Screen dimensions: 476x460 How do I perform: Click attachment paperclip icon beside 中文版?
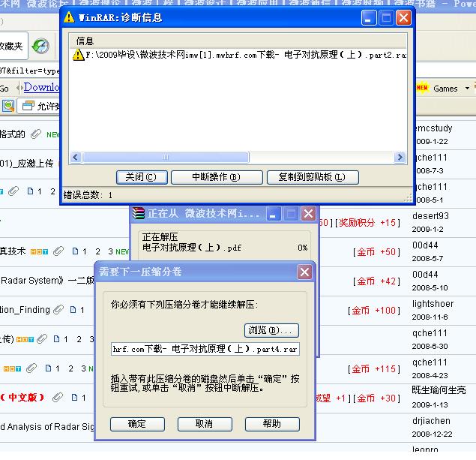click(x=58, y=397)
